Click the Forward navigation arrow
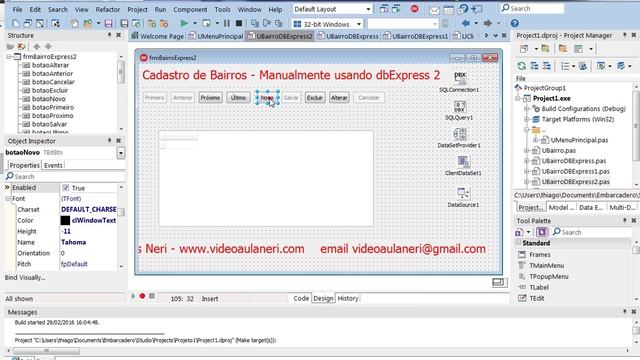Screen dimensions: 640x360 [x=487, y=23]
